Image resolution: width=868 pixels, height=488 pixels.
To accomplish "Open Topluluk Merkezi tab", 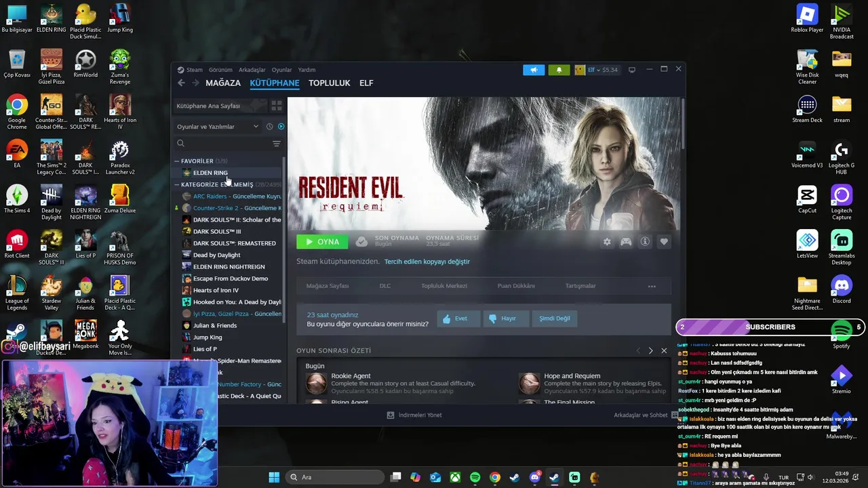I will [444, 286].
